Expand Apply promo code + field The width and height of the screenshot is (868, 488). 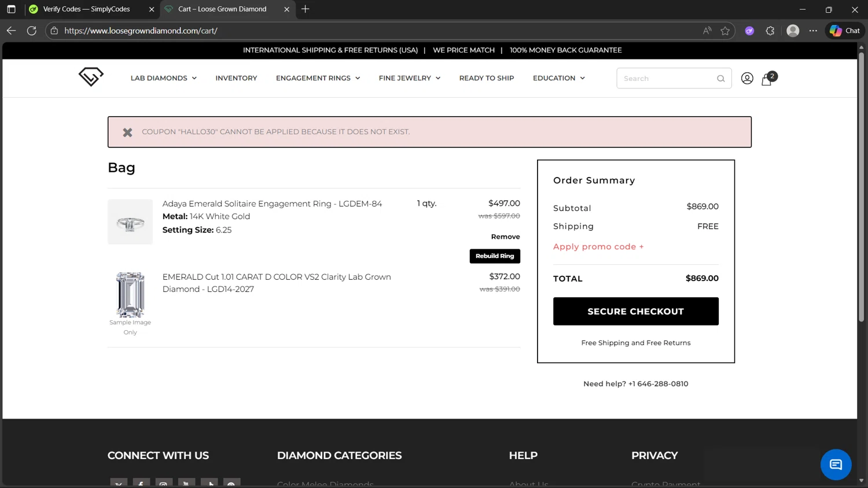tap(598, 247)
